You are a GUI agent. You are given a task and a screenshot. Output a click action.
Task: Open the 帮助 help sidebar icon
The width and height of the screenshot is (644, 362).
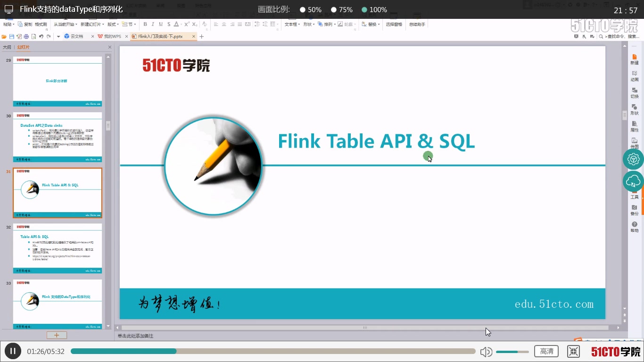(635, 227)
